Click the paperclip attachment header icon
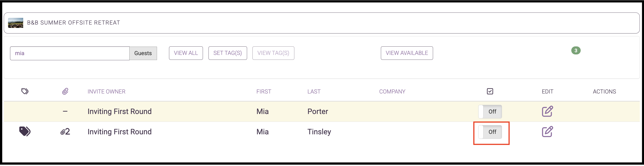The image size is (644, 166). coord(65,91)
